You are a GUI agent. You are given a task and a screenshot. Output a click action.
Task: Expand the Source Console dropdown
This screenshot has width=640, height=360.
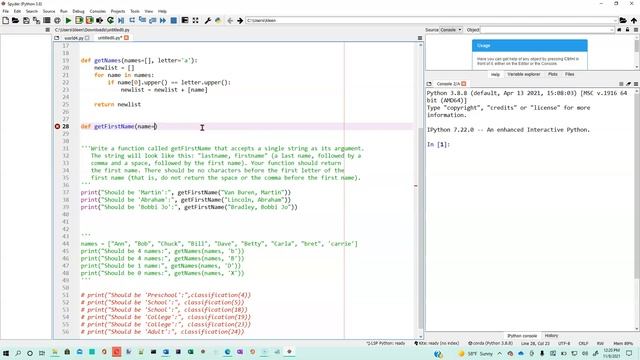451,30
